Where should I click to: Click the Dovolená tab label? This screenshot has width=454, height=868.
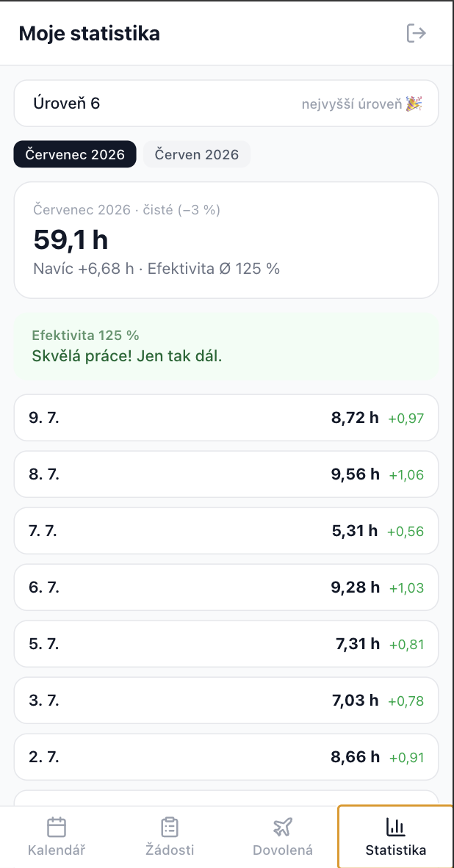[x=282, y=850]
